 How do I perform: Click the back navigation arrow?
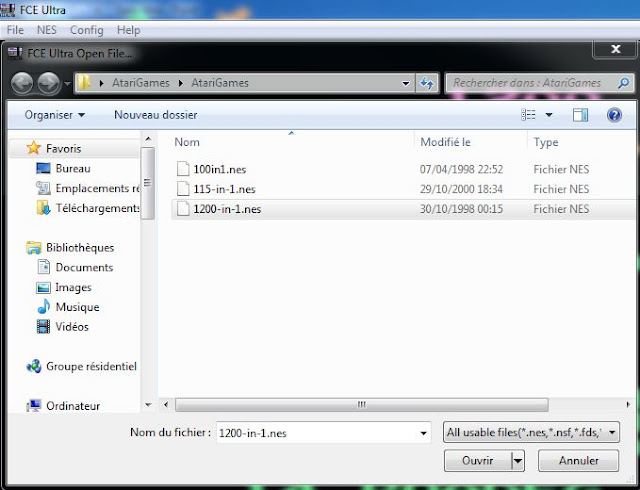click(x=22, y=83)
